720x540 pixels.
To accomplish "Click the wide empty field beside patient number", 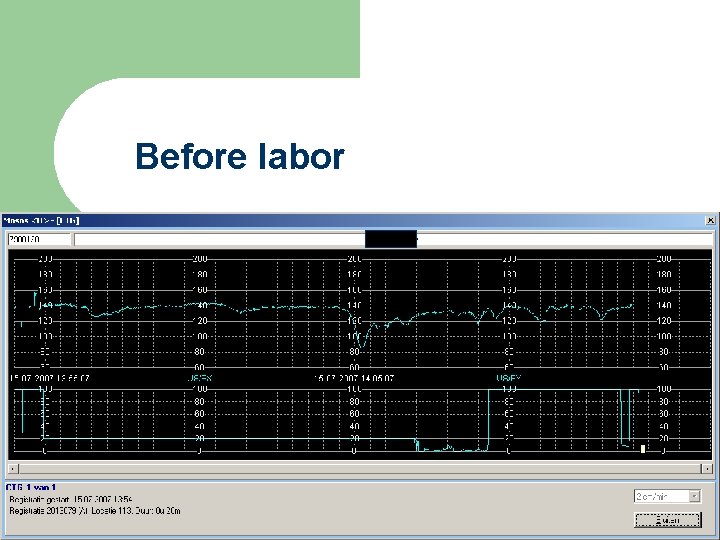I will (393, 239).
